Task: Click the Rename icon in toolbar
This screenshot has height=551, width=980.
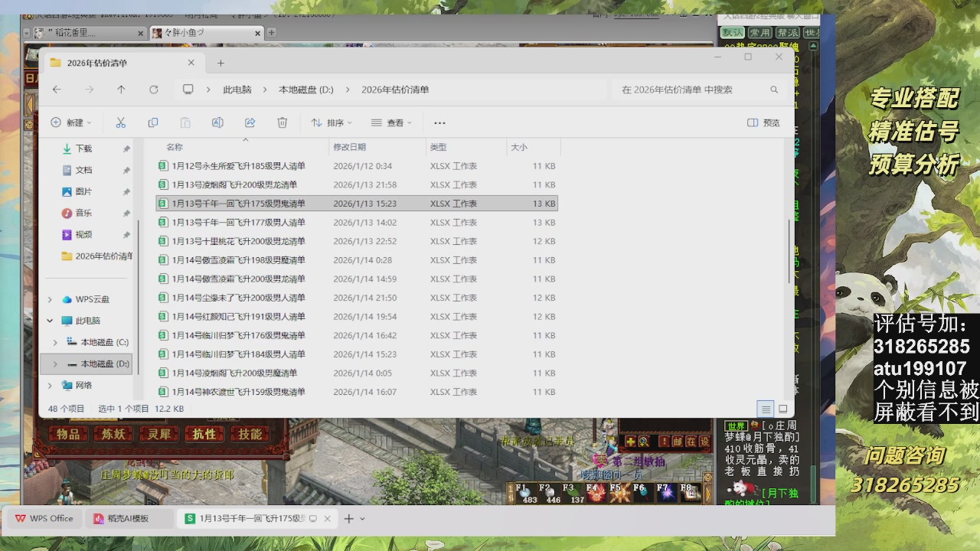Action: coord(217,122)
